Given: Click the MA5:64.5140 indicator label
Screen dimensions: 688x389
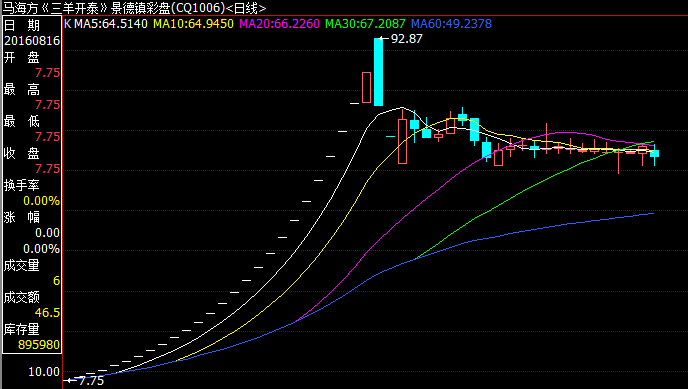Looking at the screenshot, I should click(x=111, y=24).
